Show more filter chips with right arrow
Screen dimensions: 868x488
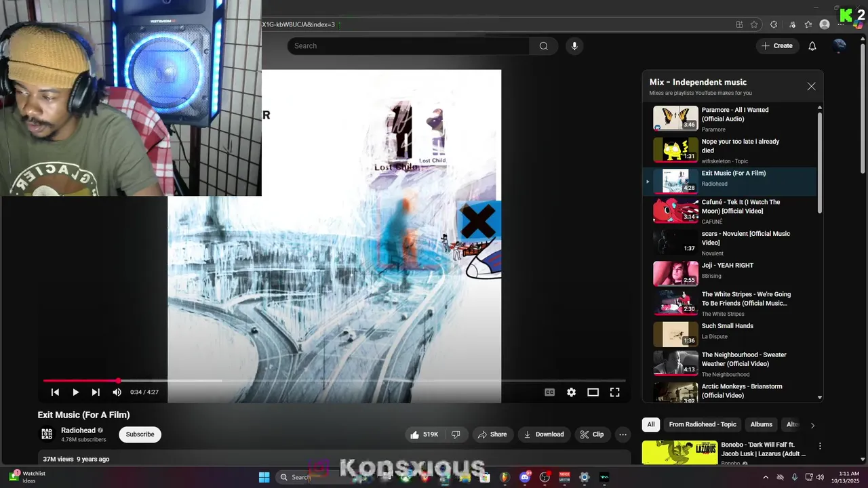click(x=812, y=425)
